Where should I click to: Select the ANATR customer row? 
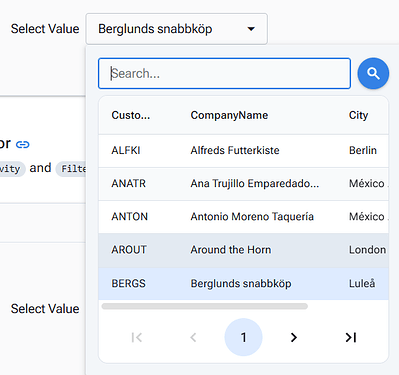[243, 184]
